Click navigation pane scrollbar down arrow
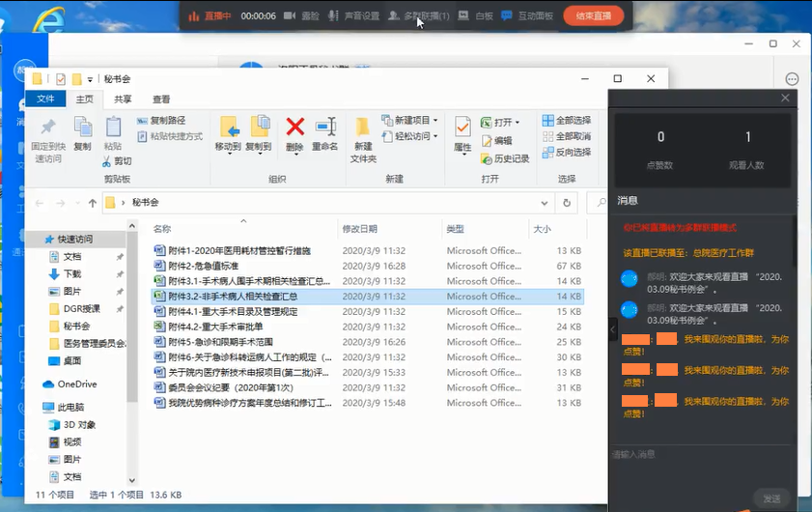Screen dimensions: 812x512 point(132,481)
